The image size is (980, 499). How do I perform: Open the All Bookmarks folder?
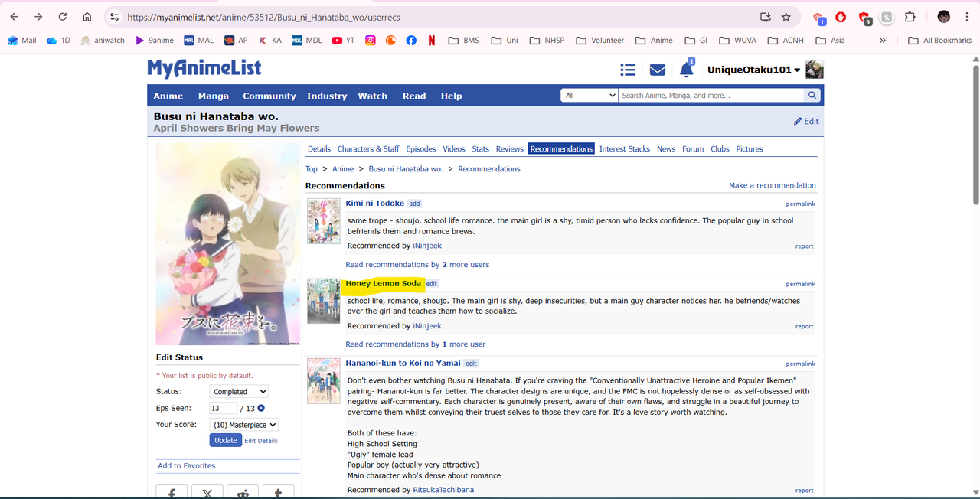pos(939,41)
